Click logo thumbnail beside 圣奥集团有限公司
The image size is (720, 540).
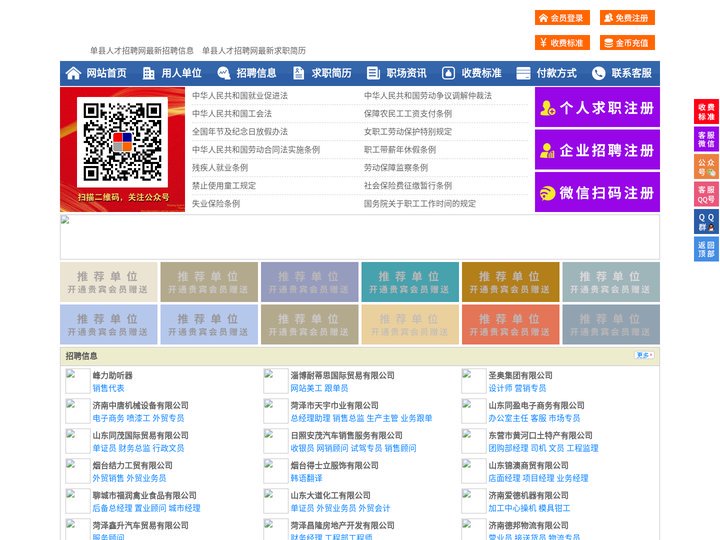(473, 381)
